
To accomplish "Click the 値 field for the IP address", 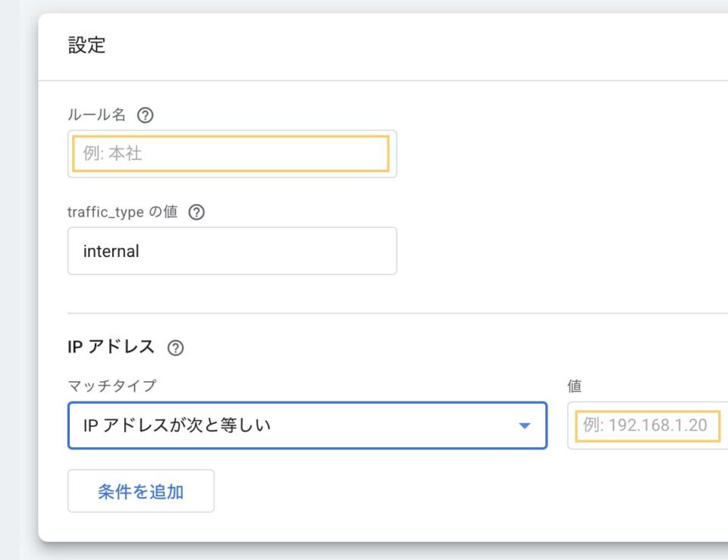I will 648,425.
